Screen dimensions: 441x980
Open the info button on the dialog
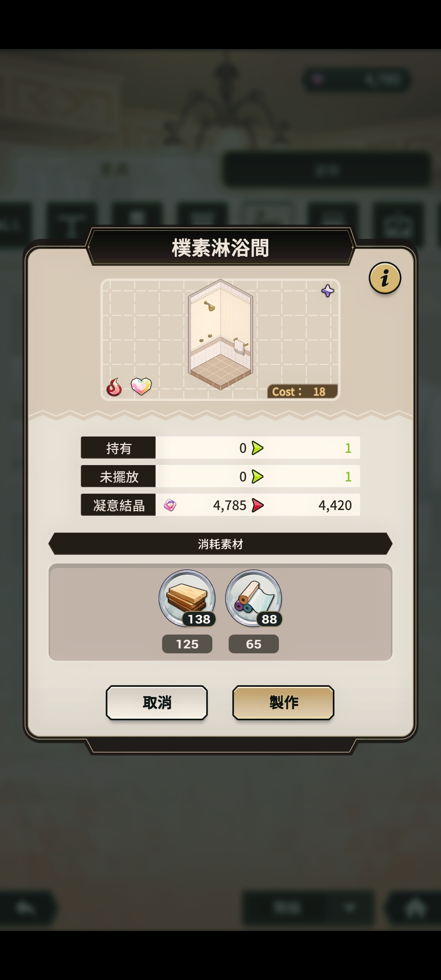[385, 278]
